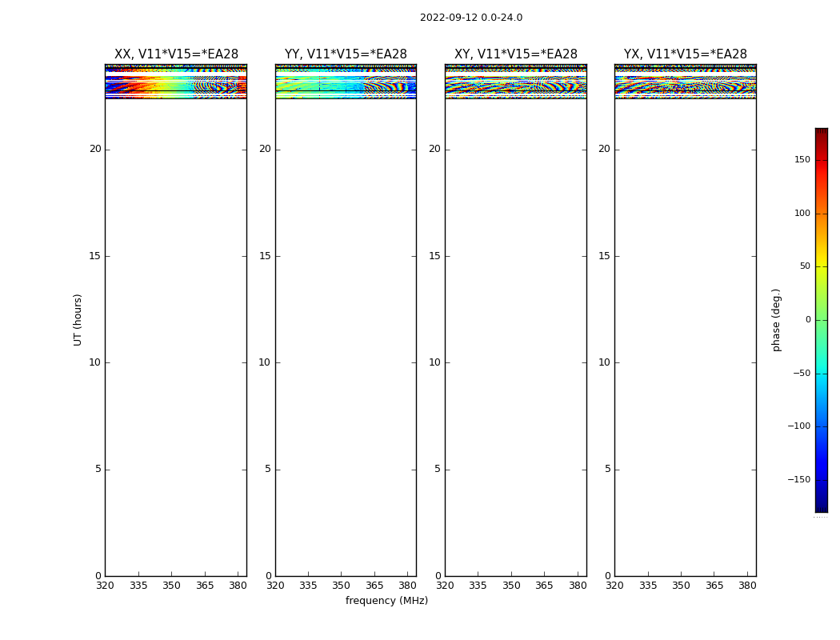Select the "YX, V11*V15=*EA28" panel title
Viewport: 840px width, 640px height.
[685, 54]
